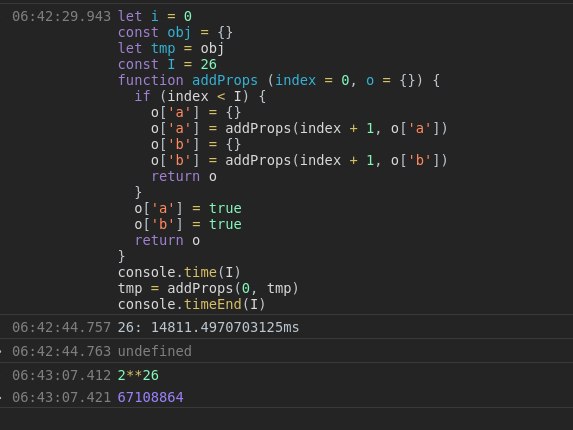Image resolution: width=573 pixels, height=430 pixels.
Task: Click the 'if (index < I) {' line
Action: (x=200, y=96)
